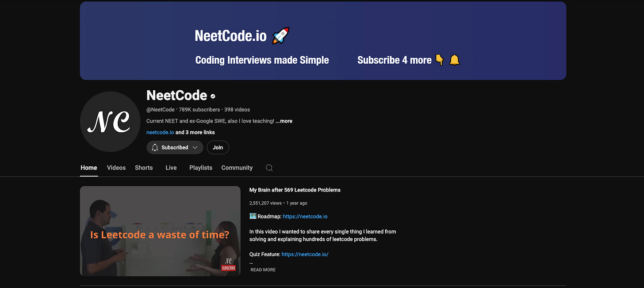The width and height of the screenshot is (644, 288).
Task: Click the pointing-hand emoji in the banner
Action: pos(439,60)
